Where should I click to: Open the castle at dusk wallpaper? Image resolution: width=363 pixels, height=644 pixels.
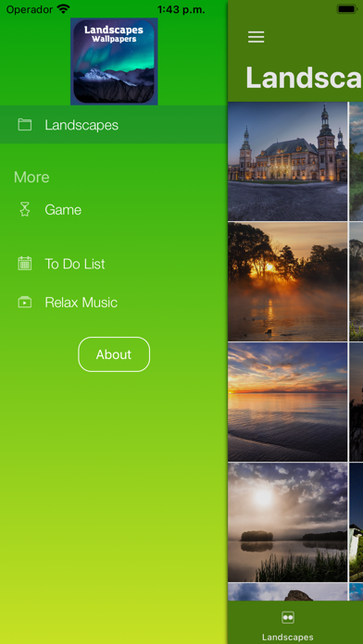[288, 161]
